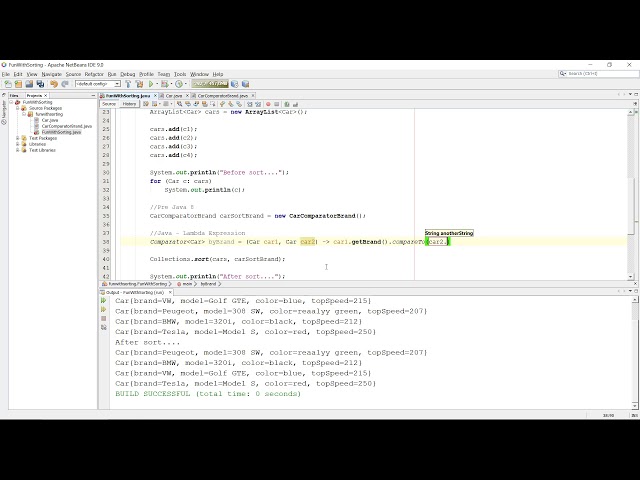Screen dimensions: 640x480
Task: Click the editor vertical scrollbar down arrow
Action: click(x=631, y=276)
